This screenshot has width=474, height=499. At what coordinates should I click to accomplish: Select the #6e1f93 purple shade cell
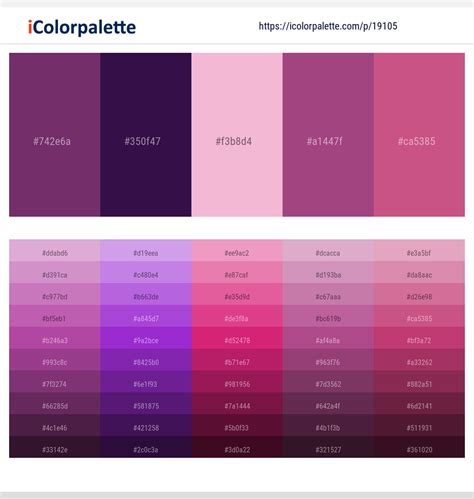coord(146,382)
